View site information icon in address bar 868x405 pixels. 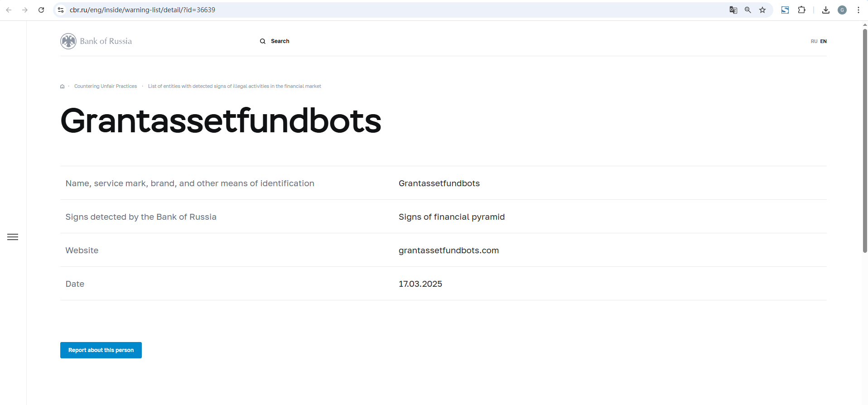(61, 10)
